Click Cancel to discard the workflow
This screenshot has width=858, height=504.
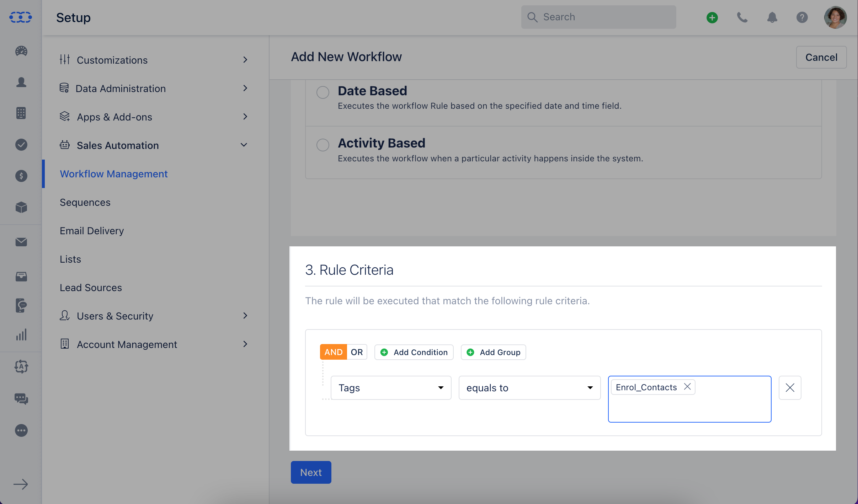pos(821,57)
